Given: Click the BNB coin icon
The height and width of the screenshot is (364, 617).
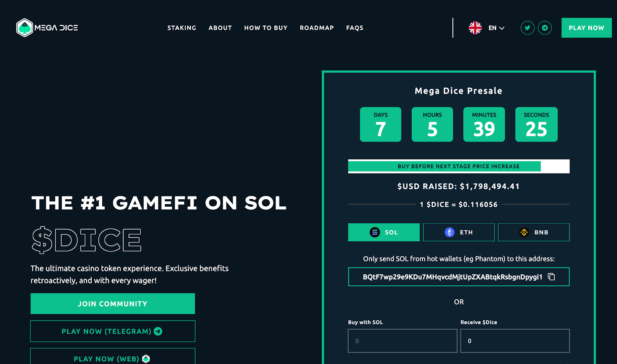Looking at the screenshot, I should [x=524, y=232].
